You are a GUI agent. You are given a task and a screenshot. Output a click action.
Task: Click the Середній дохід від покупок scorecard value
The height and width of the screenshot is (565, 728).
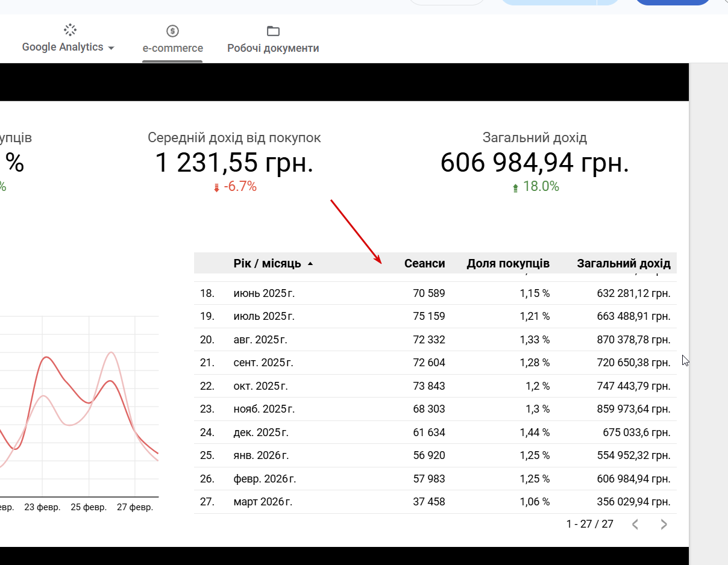click(x=234, y=163)
